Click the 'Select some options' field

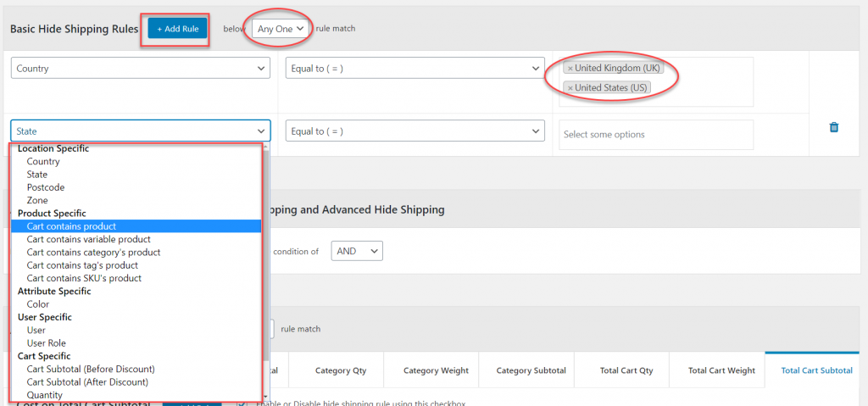[655, 135]
